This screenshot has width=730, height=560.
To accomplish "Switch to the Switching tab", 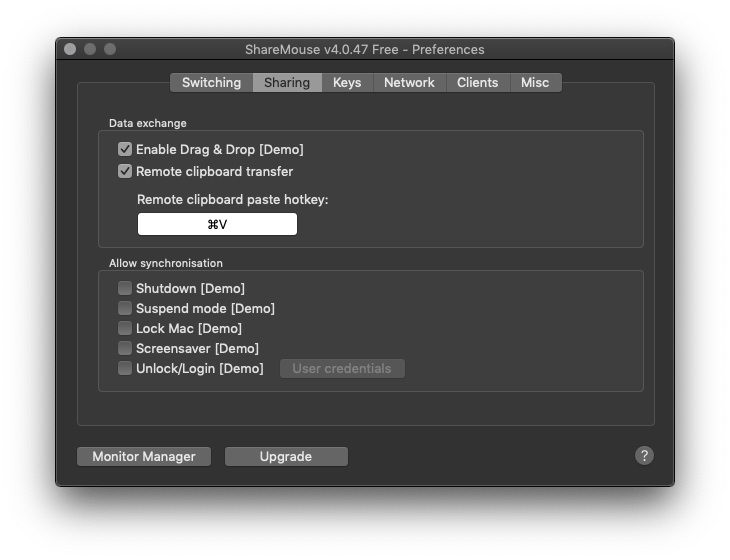I will click(211, 82).
